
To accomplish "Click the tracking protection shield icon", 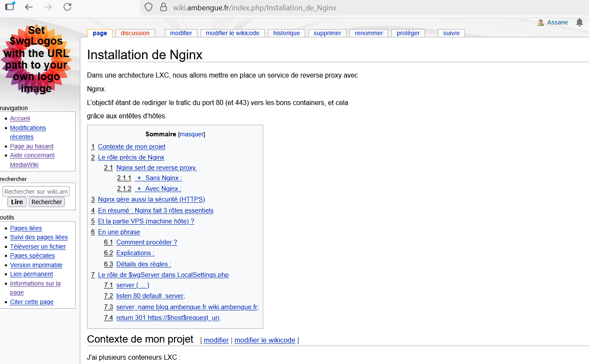I will [x=148, y=7].
